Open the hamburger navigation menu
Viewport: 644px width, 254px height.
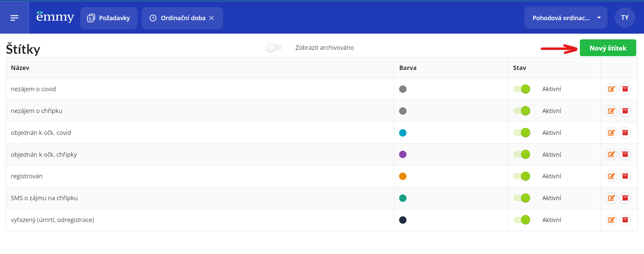(14, 18)
